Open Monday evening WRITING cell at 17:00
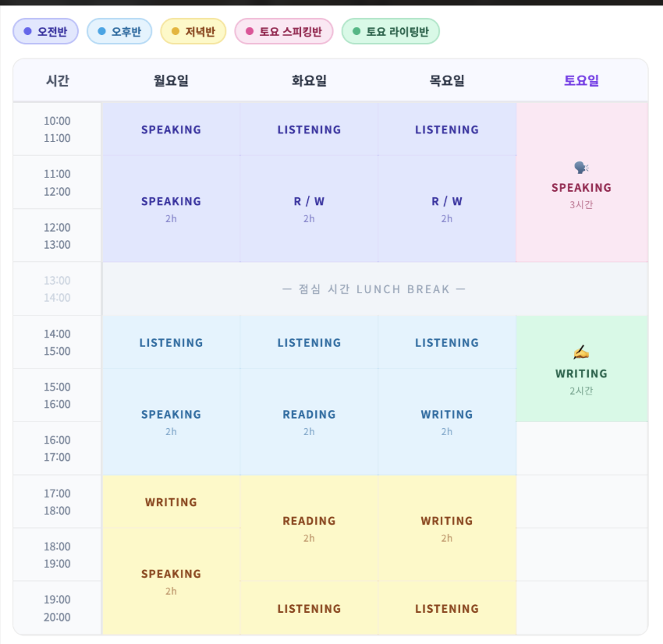This screenshot has width=663, height=644. pos(171,502)
